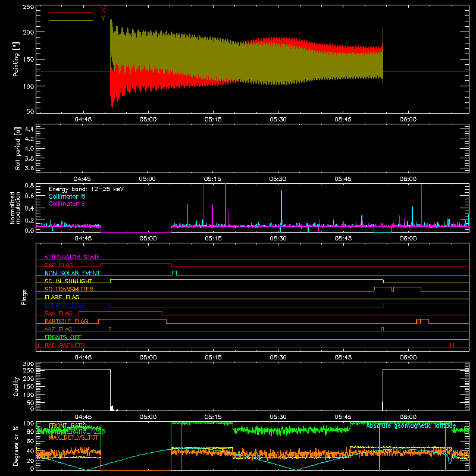Click the Quality axis title

pyautogui.click(x=16, y=386)
